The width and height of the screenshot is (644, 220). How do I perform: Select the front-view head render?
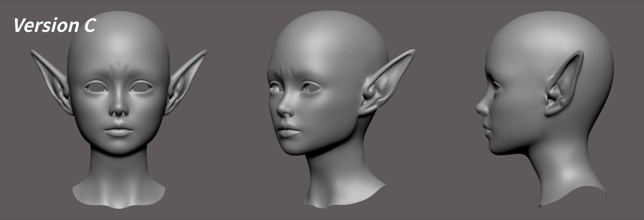coord(118,111)
